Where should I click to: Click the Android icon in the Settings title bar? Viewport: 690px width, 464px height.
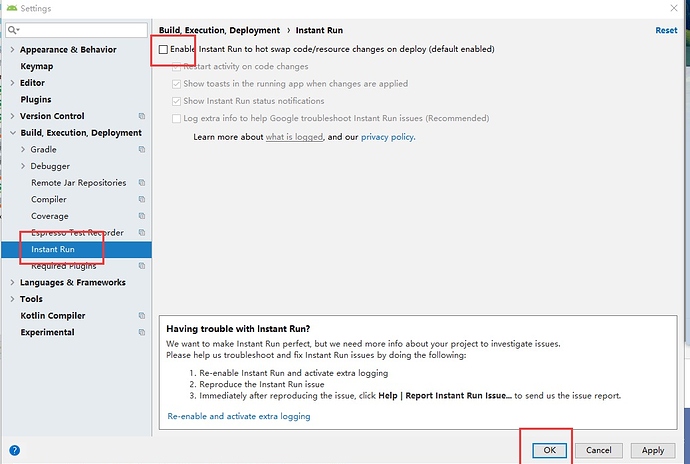[12, 8]
